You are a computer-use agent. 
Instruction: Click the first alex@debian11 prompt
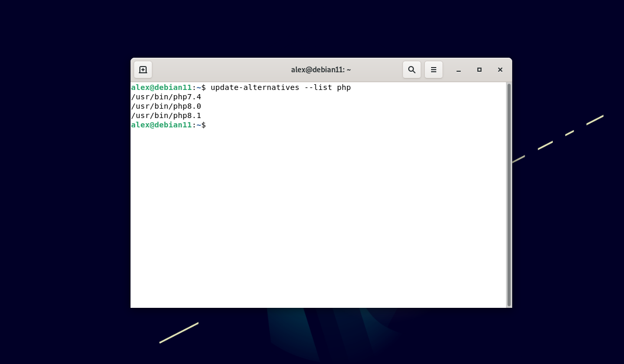pyautogui.click(x=161, y=87)
